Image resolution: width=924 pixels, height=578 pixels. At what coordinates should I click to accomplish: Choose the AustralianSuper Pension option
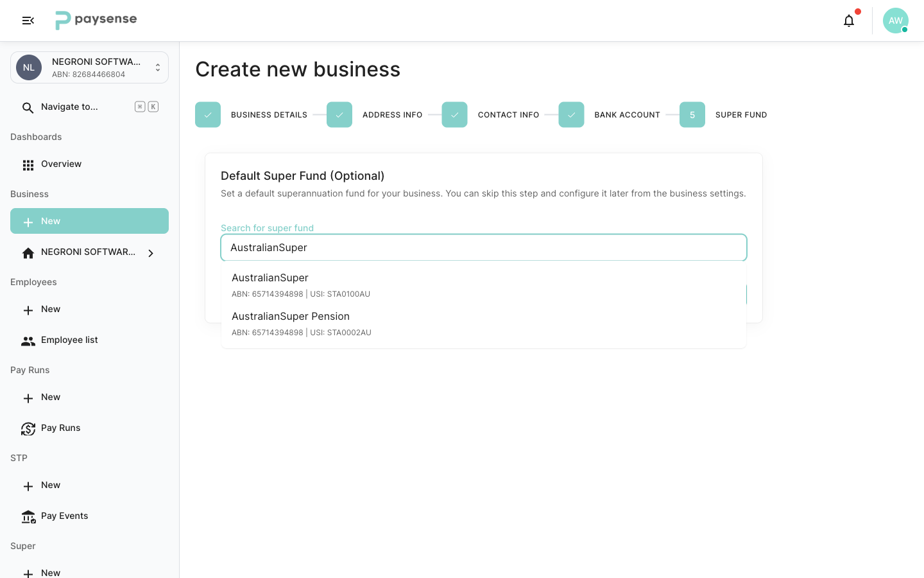tap(484, 324)
